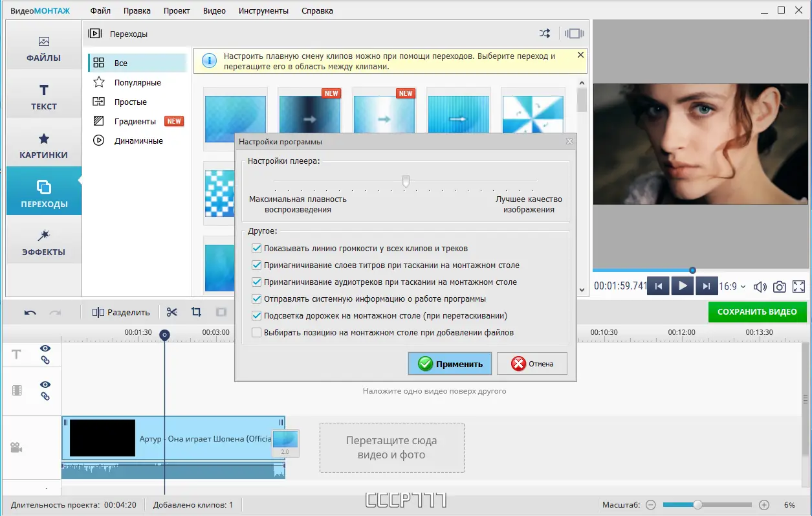This screenshot has width=812, height=516.
Task: Open the Инструменты menu
Action: pyautogui.click(x=263, y=11)
